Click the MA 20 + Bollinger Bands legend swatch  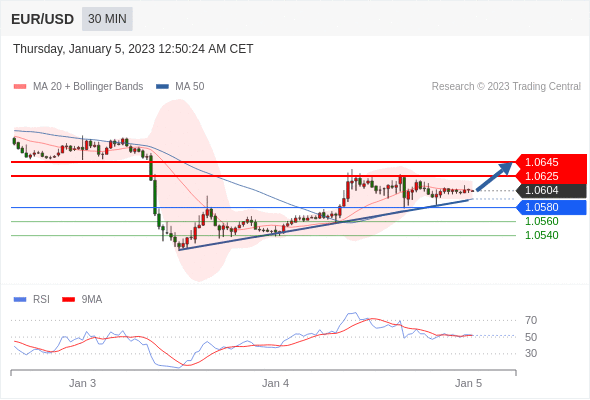pos(20,87)
